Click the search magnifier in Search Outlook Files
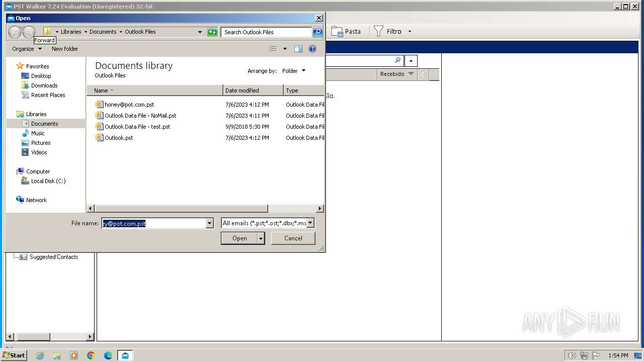644x362 pixels. point(317,32)
